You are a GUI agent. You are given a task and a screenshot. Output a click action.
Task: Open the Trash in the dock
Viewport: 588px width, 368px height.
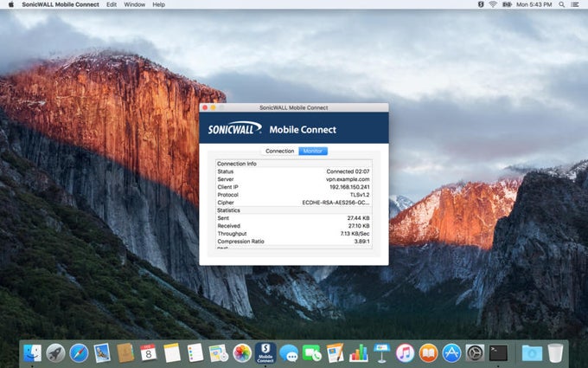tap(555, 353)
